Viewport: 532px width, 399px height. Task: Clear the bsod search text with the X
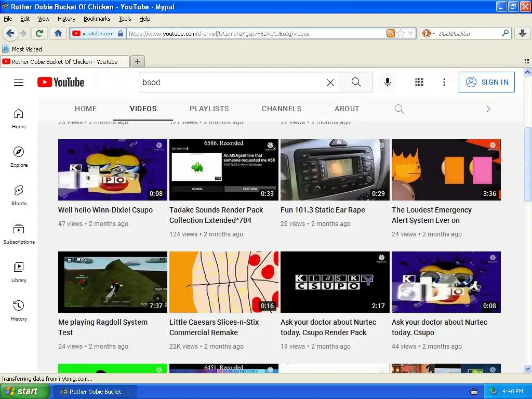330,82
